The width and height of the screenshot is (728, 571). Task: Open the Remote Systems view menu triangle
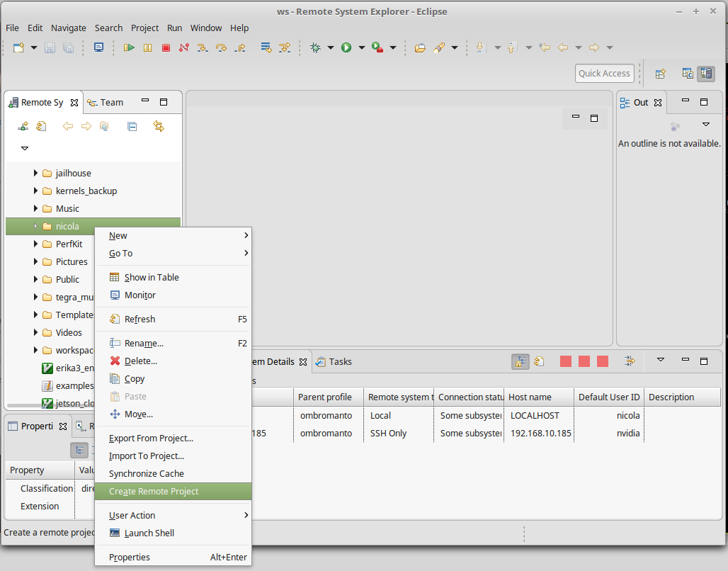tap(25, 148)
